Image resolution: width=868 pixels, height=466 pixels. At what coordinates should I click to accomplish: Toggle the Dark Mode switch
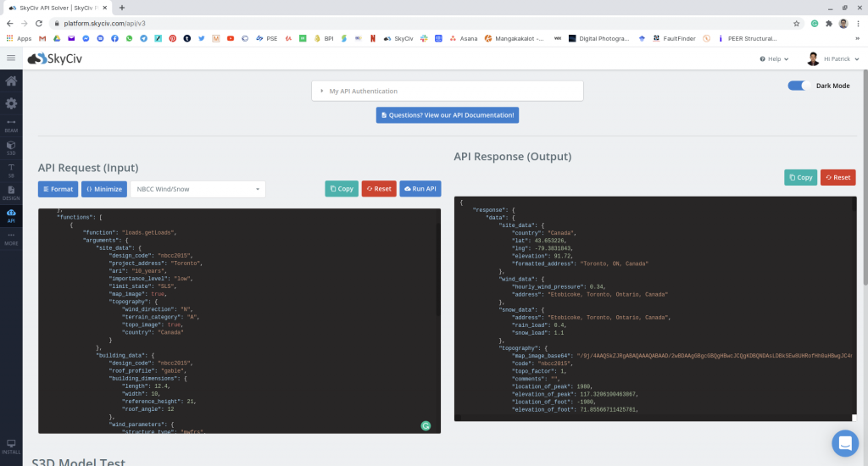[798, 86]
